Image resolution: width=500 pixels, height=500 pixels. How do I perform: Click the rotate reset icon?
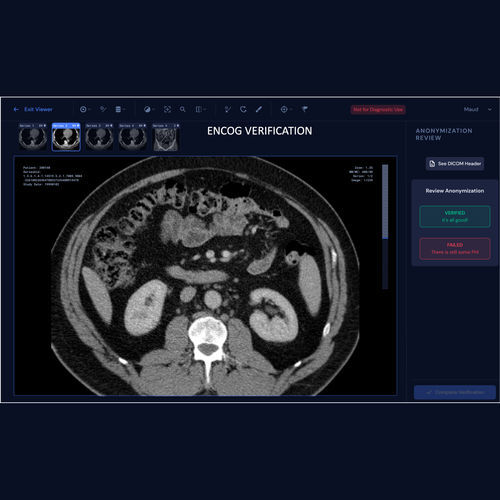tap(243, 109)
